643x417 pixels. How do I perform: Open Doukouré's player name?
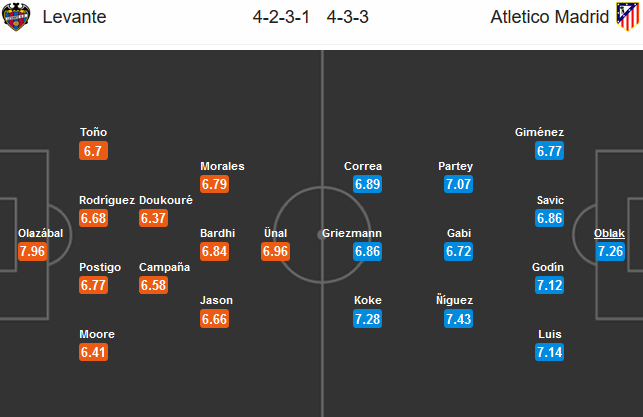pos(165,199)
